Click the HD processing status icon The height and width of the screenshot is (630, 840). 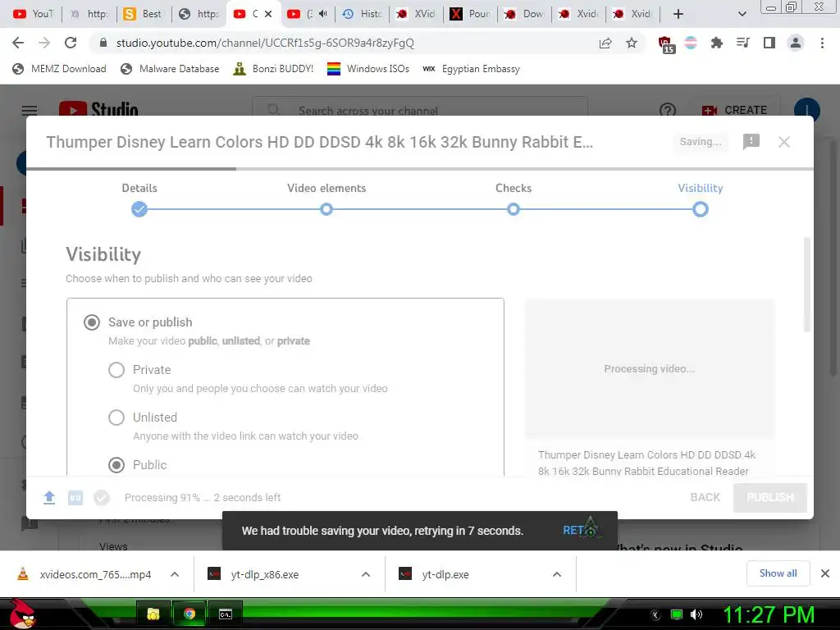[75, 498]
